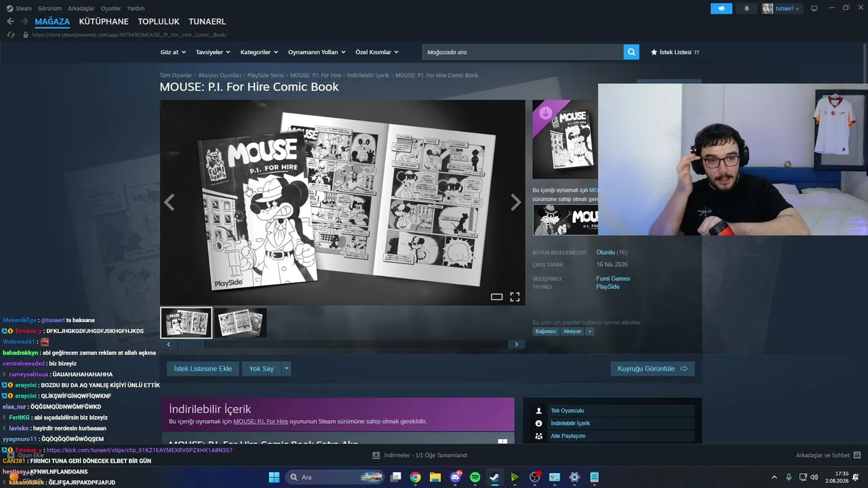The image size is (868, 488).
Task: Open the dropdown arrow beside Yok Say
Action: click(286, 369)
